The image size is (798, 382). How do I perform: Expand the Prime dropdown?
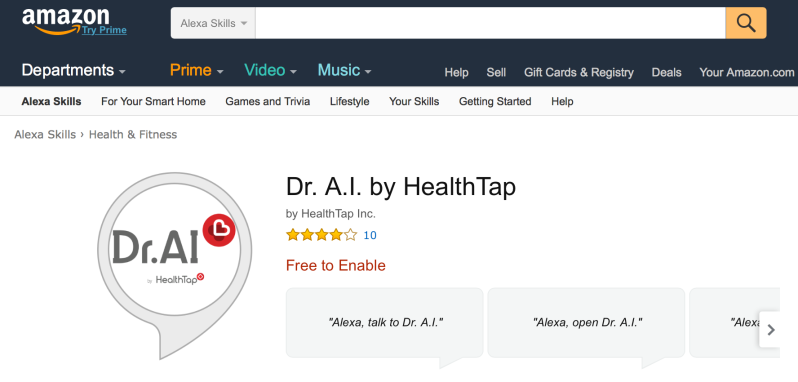196,70
